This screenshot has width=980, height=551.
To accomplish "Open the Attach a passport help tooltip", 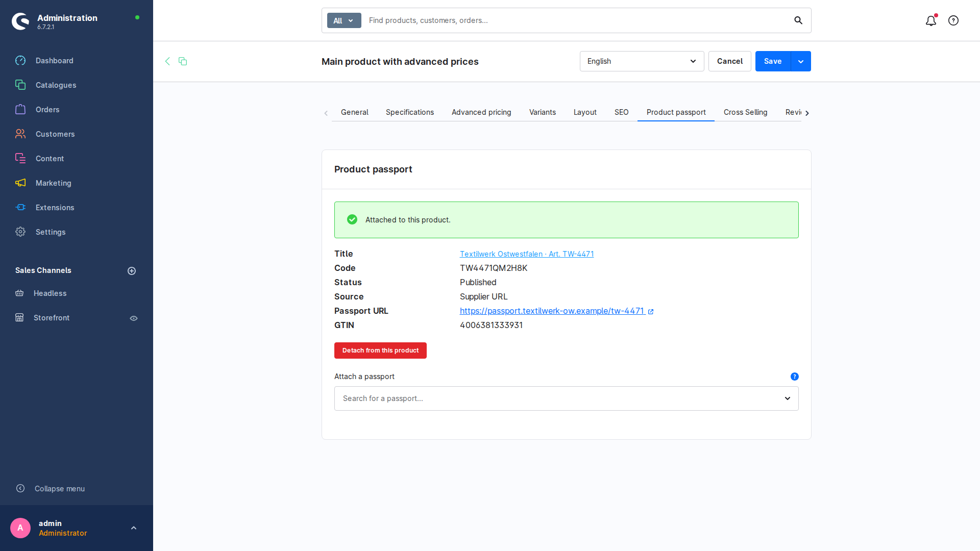I will 795,377.
